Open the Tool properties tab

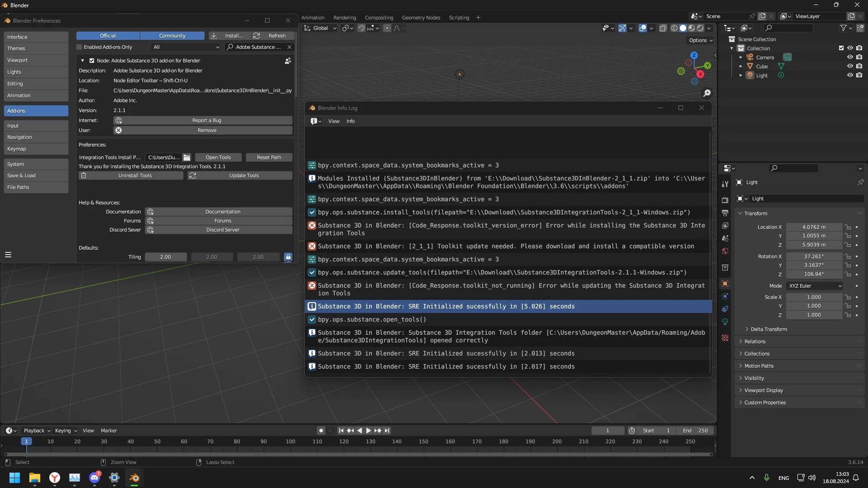point(725,184)
